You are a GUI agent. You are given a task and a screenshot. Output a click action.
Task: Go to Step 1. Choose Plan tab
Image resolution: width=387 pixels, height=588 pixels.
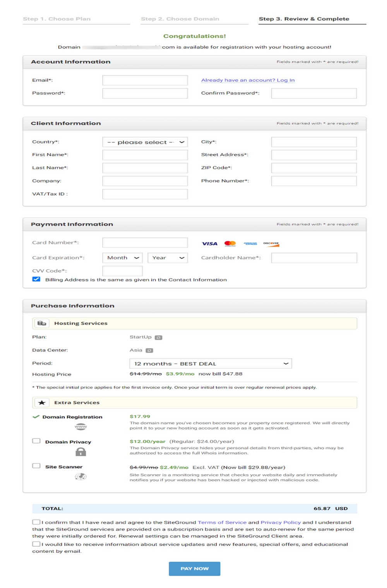(x=57, y=19)
